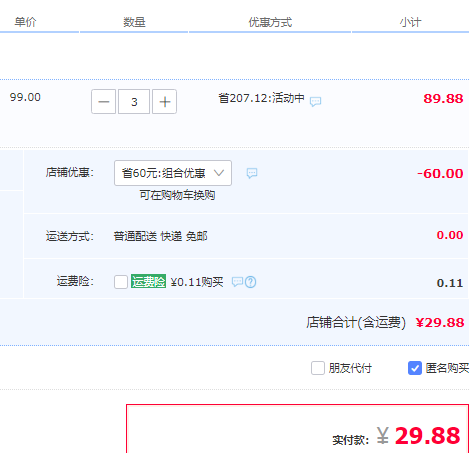Click dropdown chevron in 店铺优惠 selector
Image resolution: width=476 pixels, height=453 pixels.
tap(219, 173)
